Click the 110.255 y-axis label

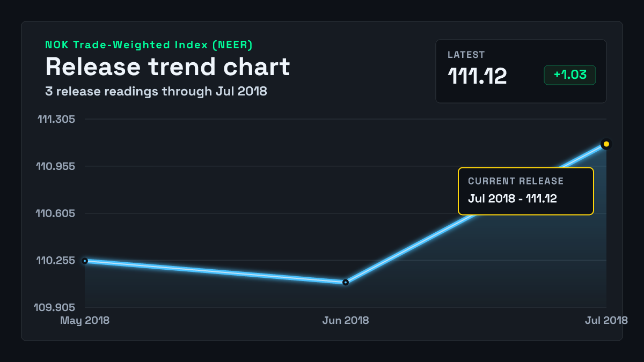pyautogui.click(x=56, y=261)
